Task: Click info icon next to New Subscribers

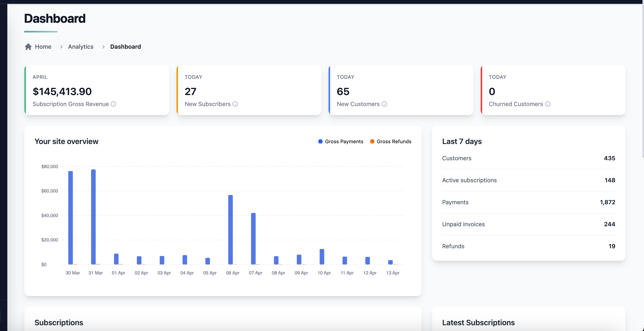Action: point(235,104)
